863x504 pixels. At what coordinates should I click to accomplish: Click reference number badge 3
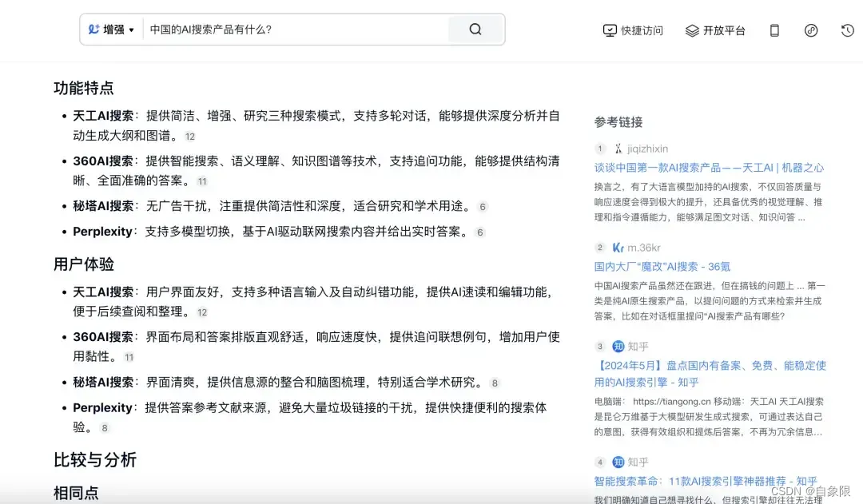(600, 347)
